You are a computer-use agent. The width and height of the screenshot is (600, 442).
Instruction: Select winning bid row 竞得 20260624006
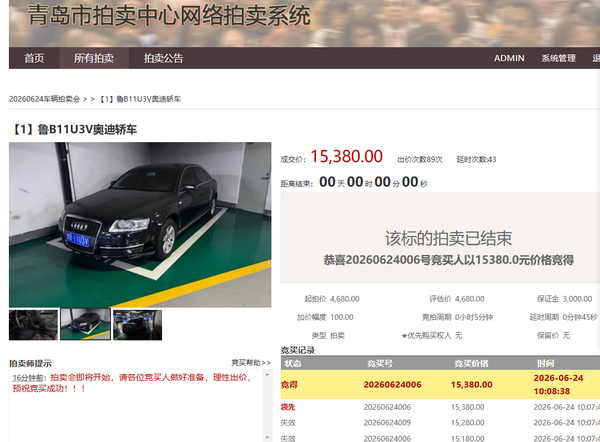440,385
